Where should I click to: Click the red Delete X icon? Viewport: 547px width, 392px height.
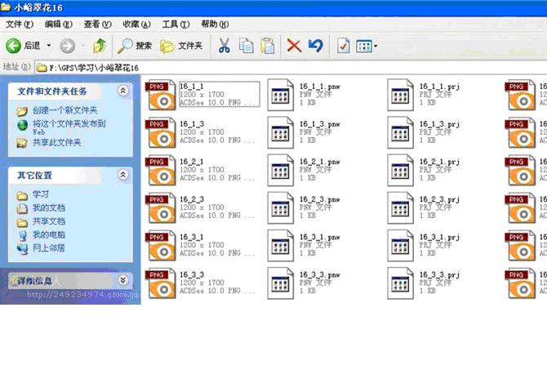click(294, 46)
